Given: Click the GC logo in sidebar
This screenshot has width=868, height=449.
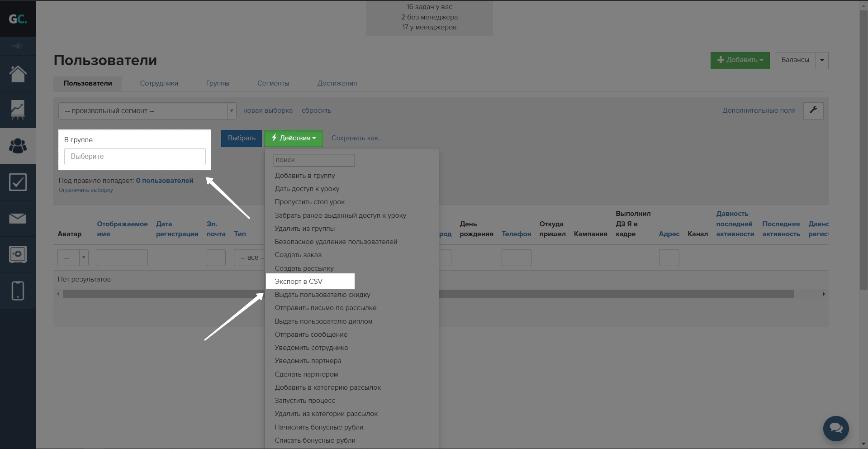Looking at the screenshot, I should point(18,19).
